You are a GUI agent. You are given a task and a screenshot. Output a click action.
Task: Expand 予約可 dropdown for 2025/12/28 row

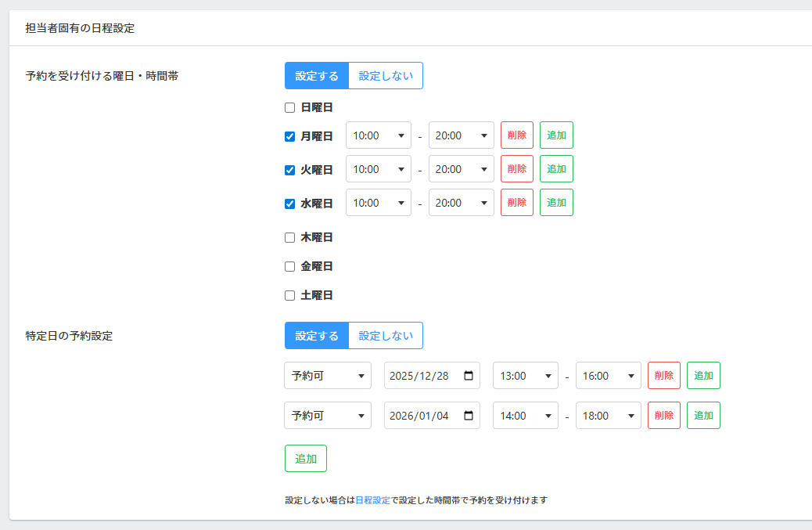[327, 376]
